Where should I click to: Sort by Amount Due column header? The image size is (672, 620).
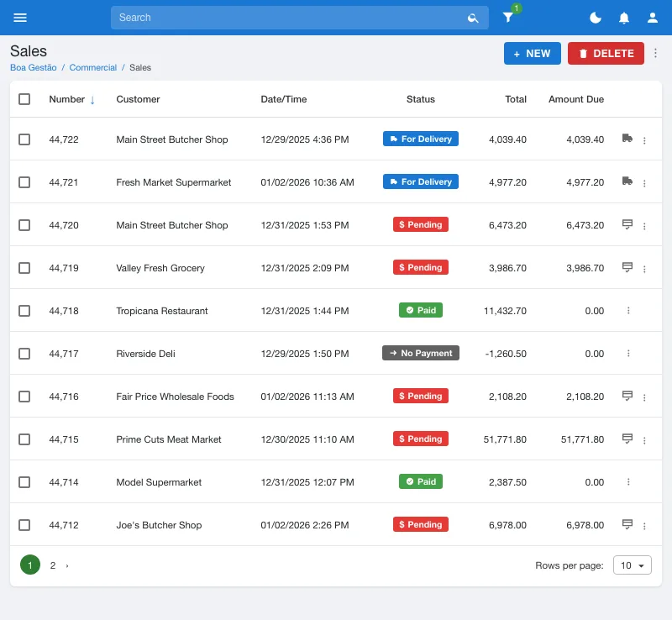tap(576, 99)
